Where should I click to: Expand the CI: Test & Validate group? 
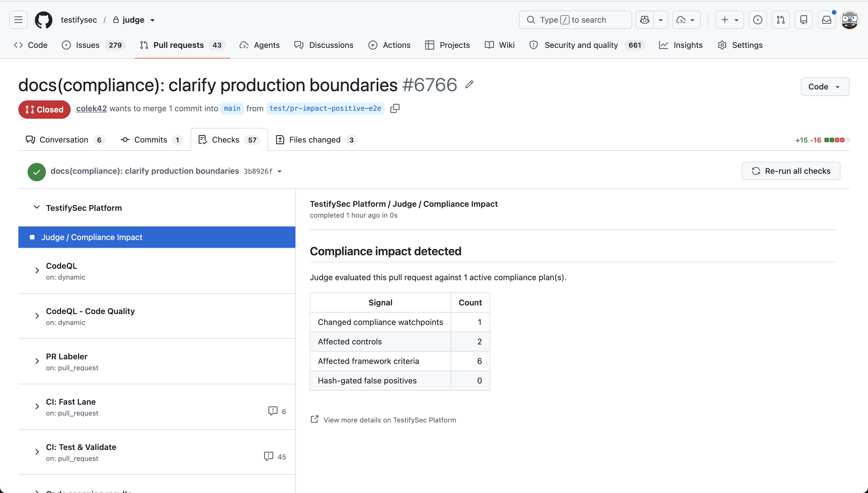(37, 452)
